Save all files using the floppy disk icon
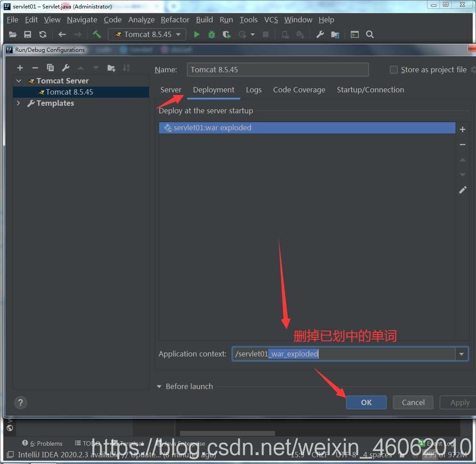Viewport: 476px width, 464px height. (28, 34)
